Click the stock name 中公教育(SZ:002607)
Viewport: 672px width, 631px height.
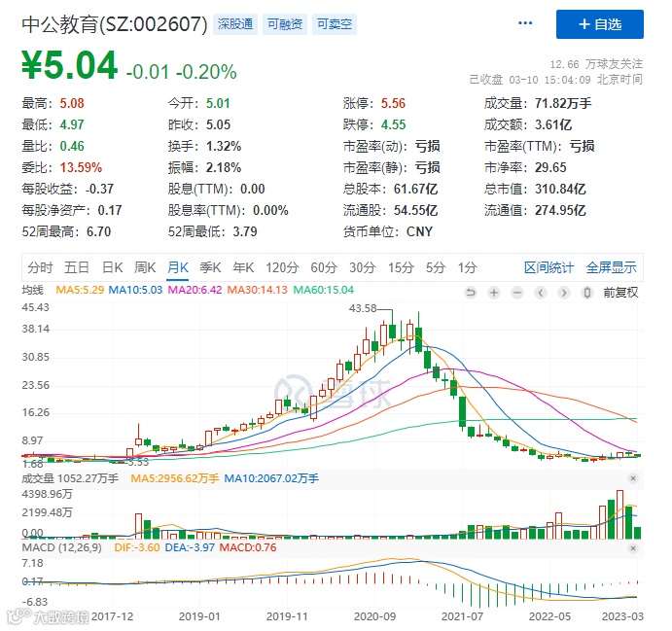[x=115, y=24]
